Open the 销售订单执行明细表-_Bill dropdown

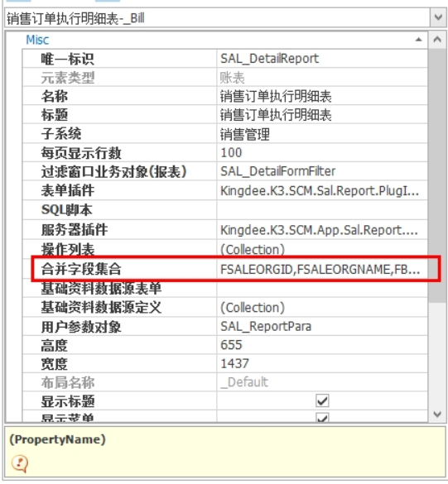[438, 17]
